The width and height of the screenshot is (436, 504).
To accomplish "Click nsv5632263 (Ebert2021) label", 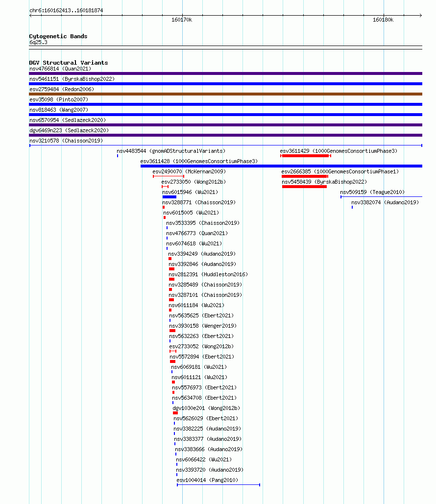I will (x=202, y=336).
